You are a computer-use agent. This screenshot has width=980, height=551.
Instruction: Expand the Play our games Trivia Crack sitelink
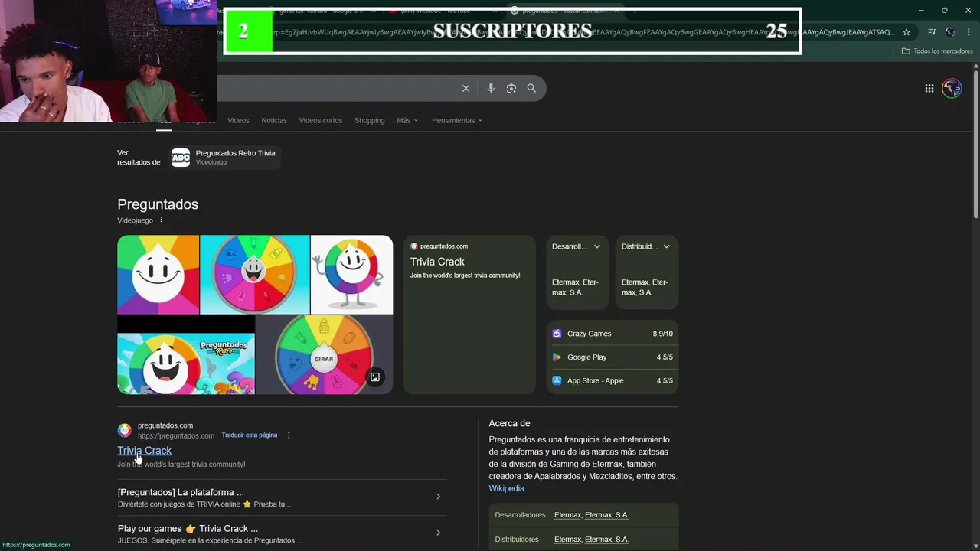[x=282, y=533]
